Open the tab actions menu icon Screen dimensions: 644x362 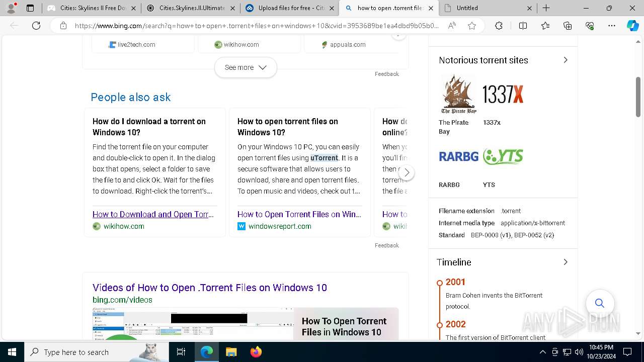[x=30, y=8]
